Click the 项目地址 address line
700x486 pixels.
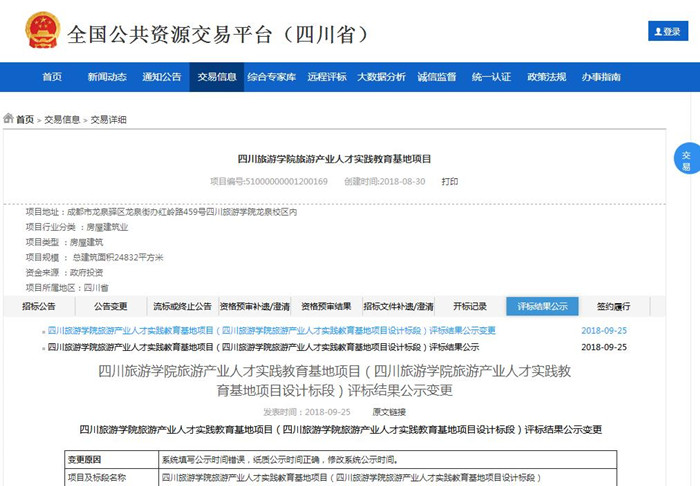click(x=161, y=212)
